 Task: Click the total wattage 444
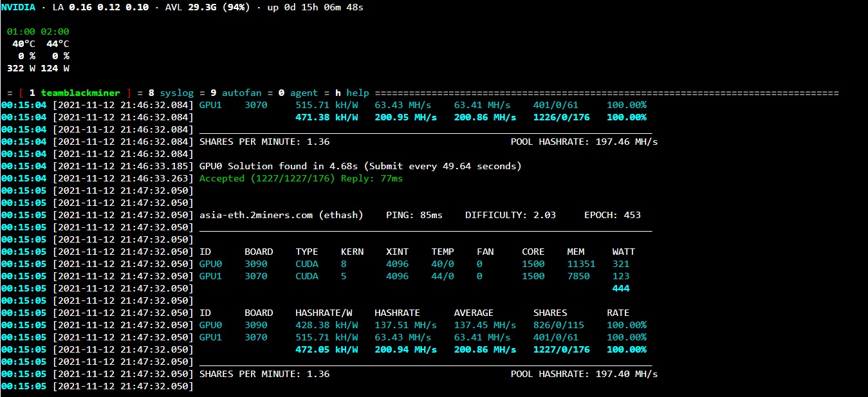pyautogui.click(x=621, y=288)
